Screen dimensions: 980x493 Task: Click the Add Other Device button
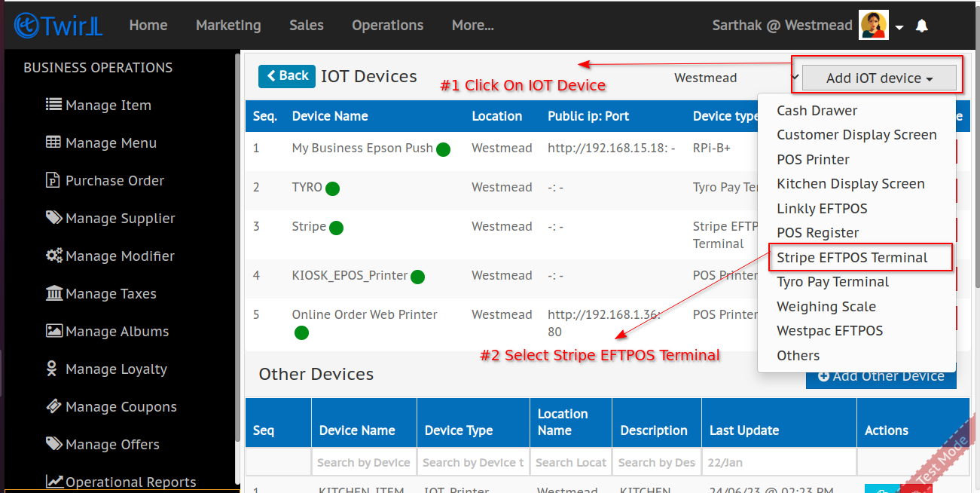point(881,377)
